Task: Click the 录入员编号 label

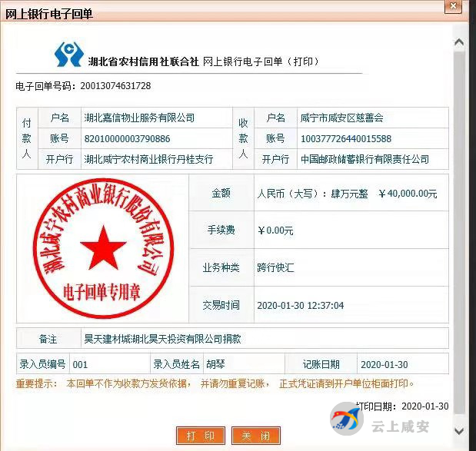Action: [42, 364]
